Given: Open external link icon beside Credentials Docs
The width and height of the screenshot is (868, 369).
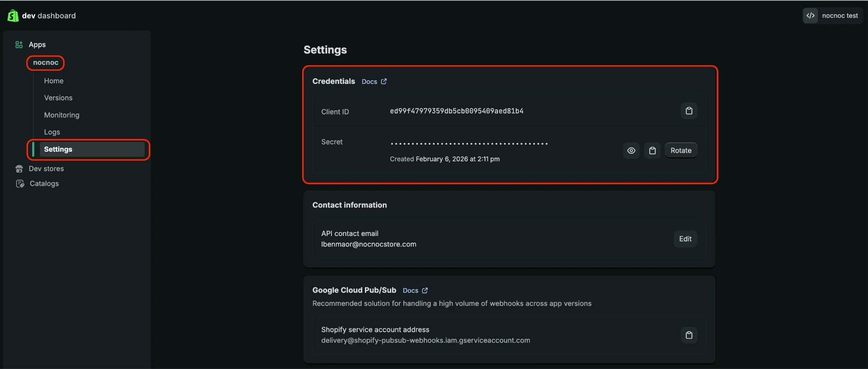Looking at the screenshot, I should tap(384, 81).
